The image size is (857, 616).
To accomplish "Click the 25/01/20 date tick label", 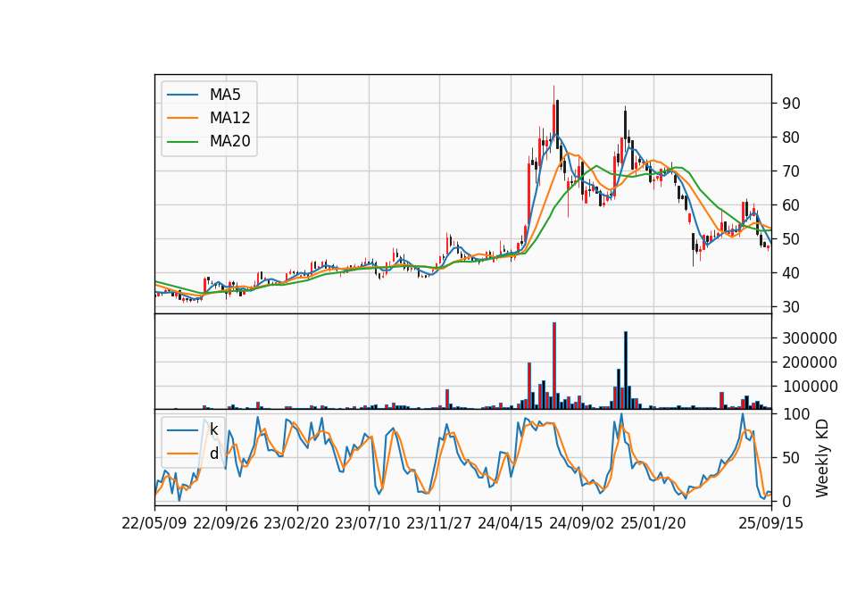I will pos(653,523).
